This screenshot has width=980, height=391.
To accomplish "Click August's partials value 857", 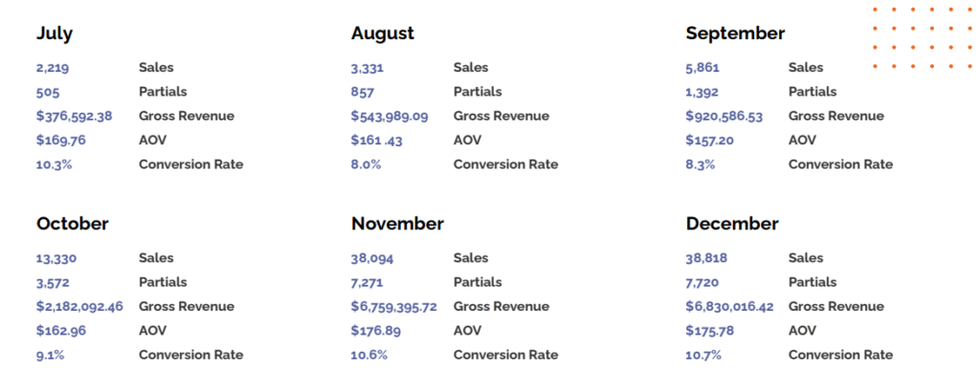I will click(363, 92).
